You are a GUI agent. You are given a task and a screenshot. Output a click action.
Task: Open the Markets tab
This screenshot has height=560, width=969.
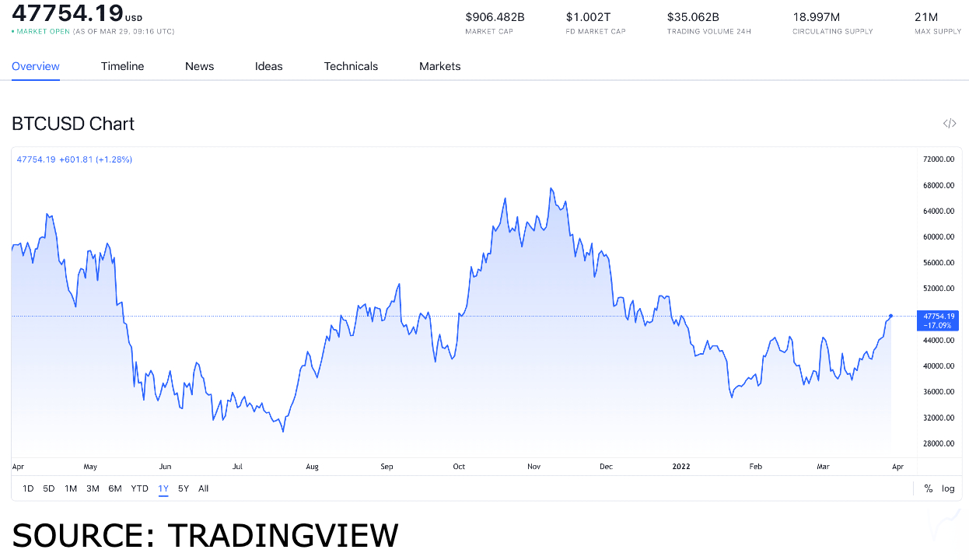click(x=440, y=66)
